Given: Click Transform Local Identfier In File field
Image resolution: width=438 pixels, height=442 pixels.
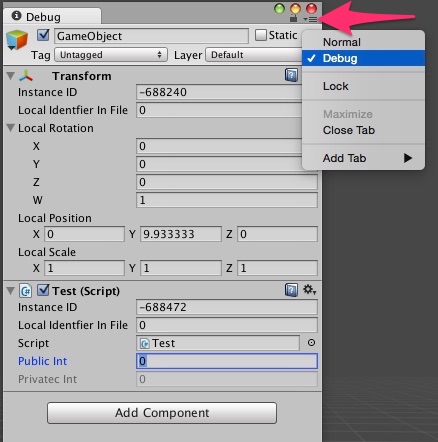Looking at the screenshot, I should coord(219,110).
